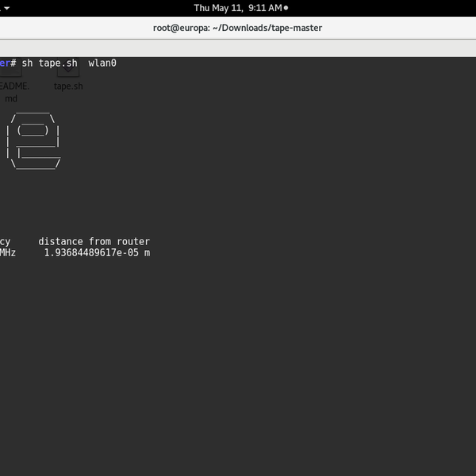The image size is (476, 476).
Task: Click the wlan0 argument in command line
Action: click(102, 63)
